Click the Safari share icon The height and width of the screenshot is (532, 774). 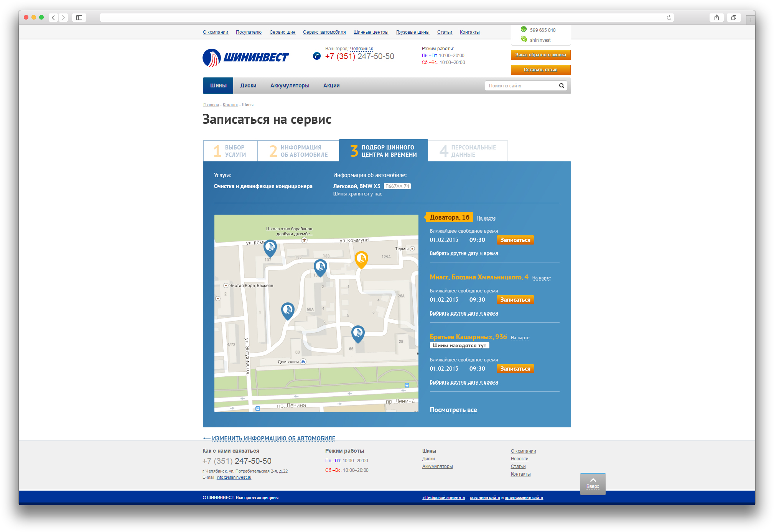[x=716, y=18]
